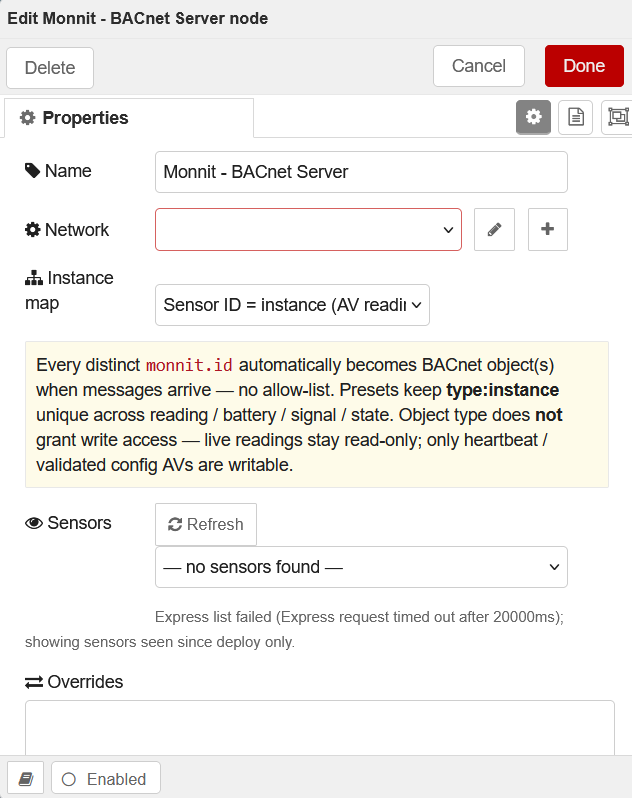Open node appearance icon
Viewport: 632px width, 798px height.
617,118
